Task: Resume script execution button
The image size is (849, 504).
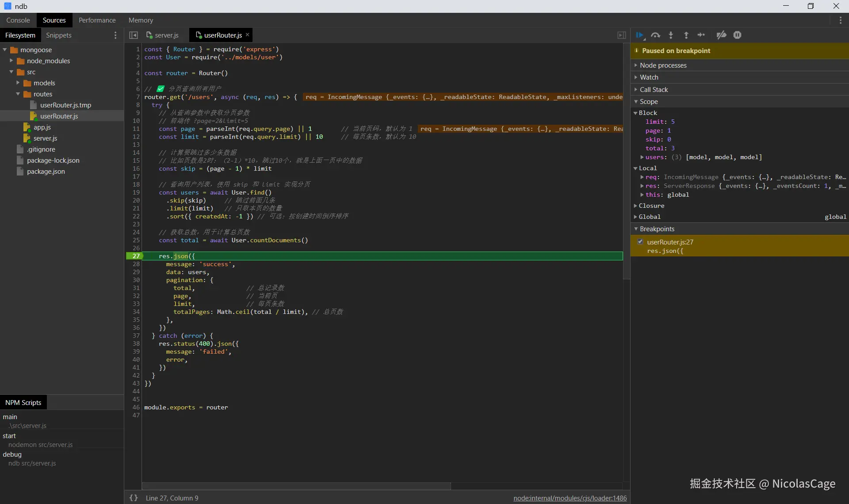Action: pos(640,35)
